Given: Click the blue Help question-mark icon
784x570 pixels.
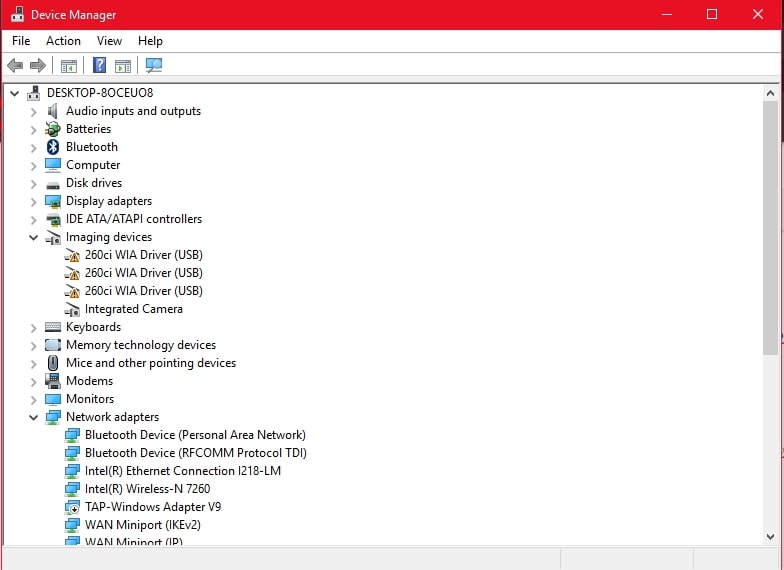Looking at the screenshot, I should pos(100,65).
